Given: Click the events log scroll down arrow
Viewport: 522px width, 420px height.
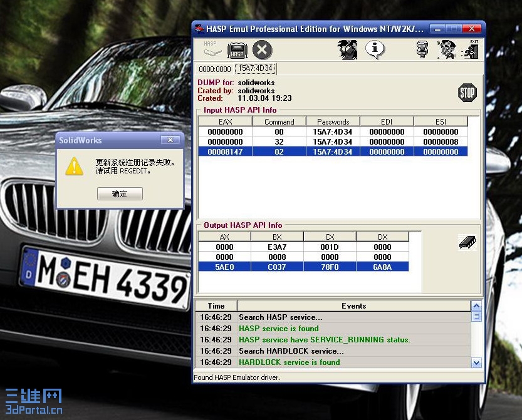Looking at the screenshot, I should tap(476, 363).
